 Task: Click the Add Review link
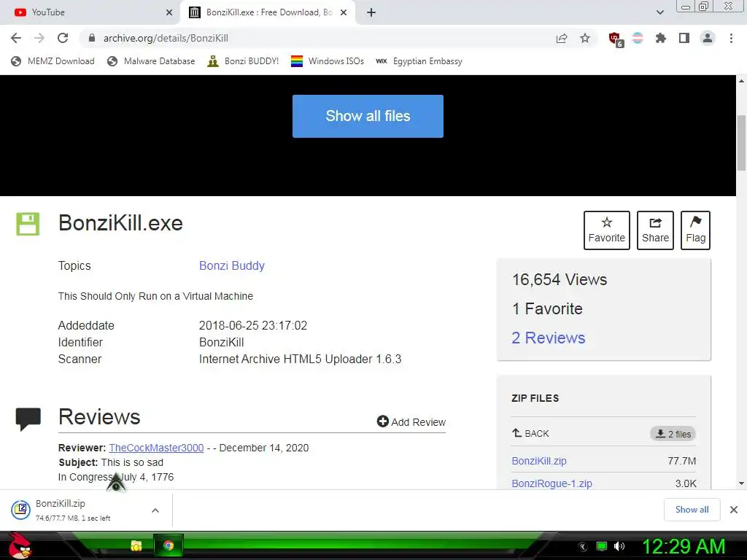click(411, 422)
